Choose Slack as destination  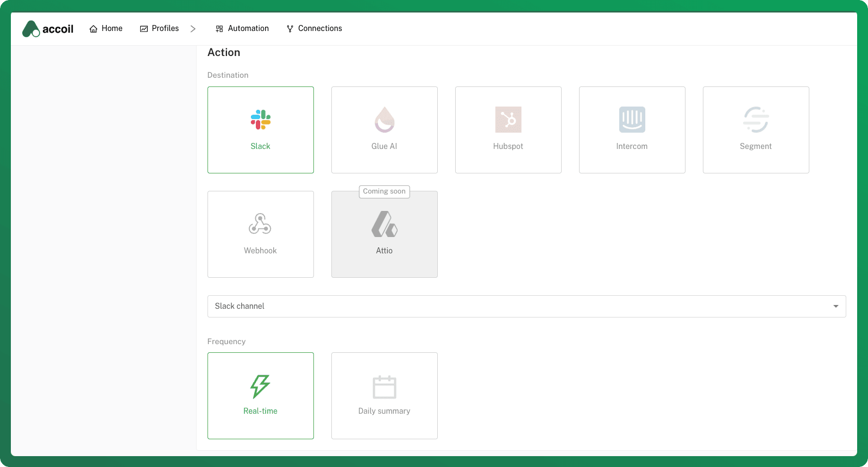pyautogui.click(x=261, y=130)
